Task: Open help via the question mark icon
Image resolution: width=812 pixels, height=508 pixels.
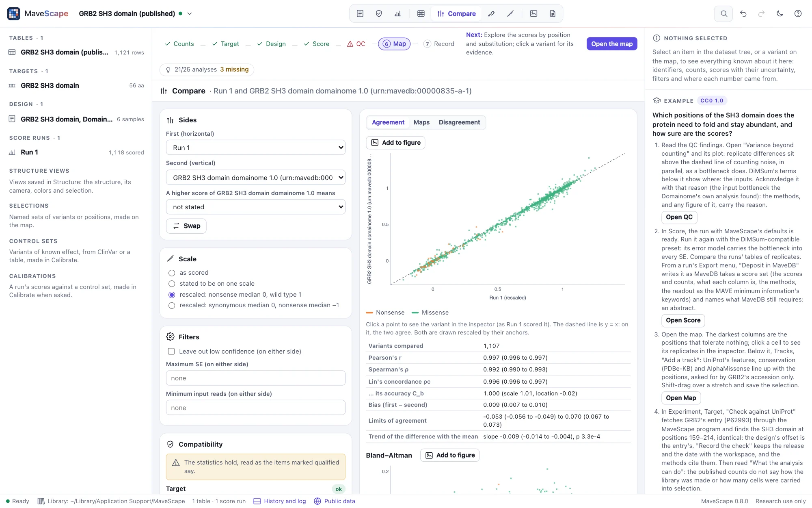Action: tap(798, 13)
